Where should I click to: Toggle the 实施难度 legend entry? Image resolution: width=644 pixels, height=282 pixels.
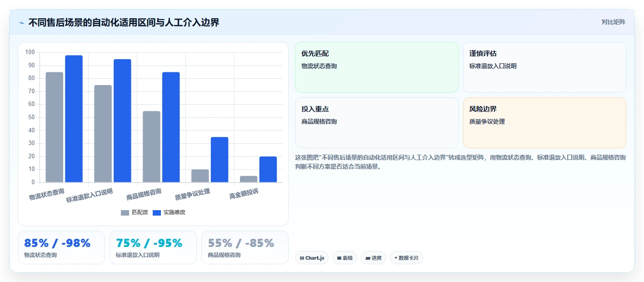click(x=169, y=212)
